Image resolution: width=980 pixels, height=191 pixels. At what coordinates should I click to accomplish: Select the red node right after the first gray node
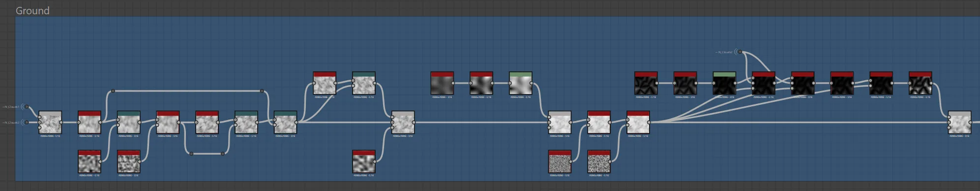89,123
